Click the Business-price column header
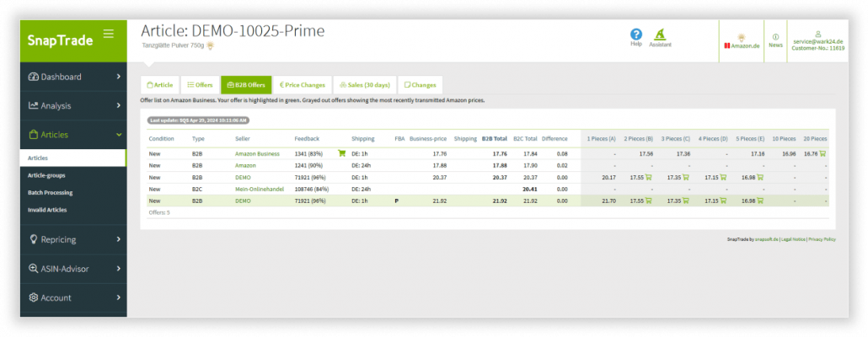Screen dimensions: 868x337 (x=428, y=139)
